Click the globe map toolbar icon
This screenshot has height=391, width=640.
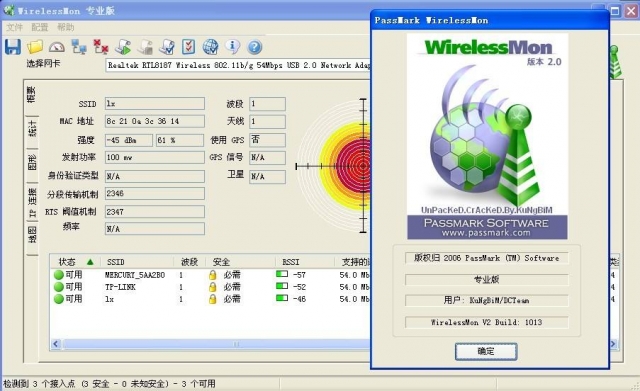(x=210, y=47)
